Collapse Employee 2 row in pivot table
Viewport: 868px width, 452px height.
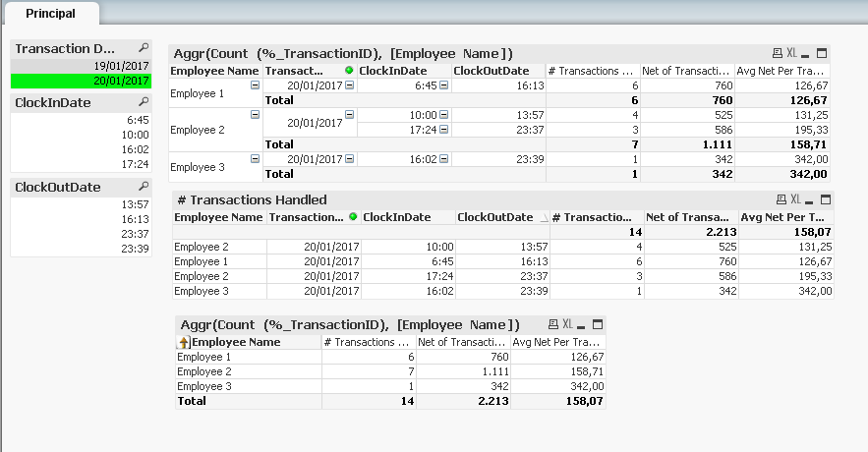coord(255,115)
